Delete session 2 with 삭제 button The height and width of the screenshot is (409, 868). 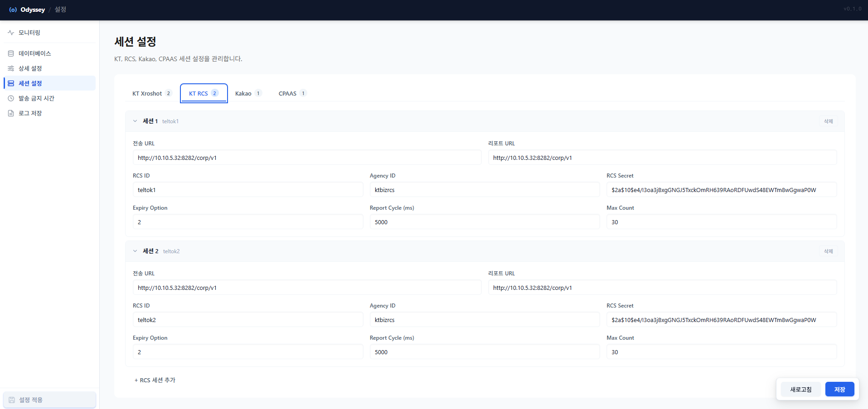828,251
